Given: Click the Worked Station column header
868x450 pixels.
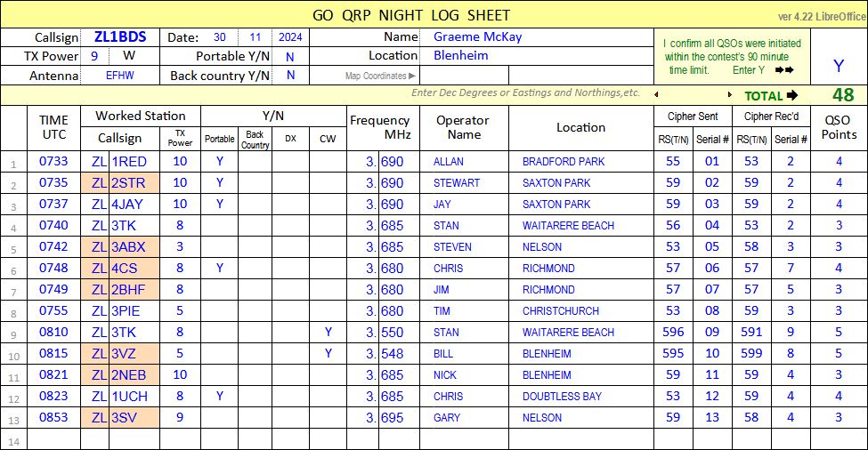Looking at the screenshot, I should tap(141, 117).
